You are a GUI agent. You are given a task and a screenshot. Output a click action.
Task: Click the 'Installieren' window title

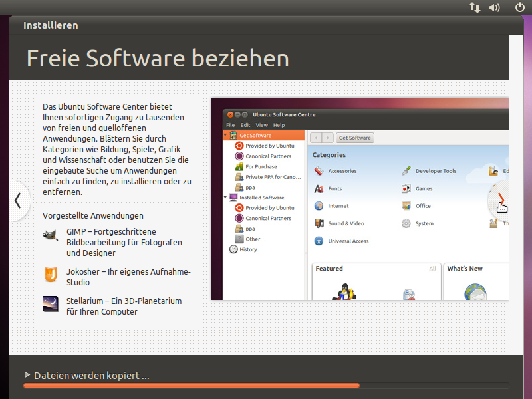point(51,25)
